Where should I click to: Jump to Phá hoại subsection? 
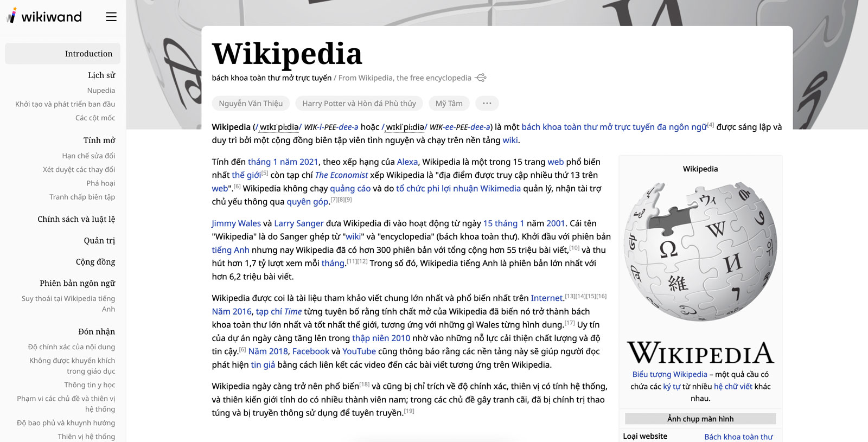[x=100, y=183]
